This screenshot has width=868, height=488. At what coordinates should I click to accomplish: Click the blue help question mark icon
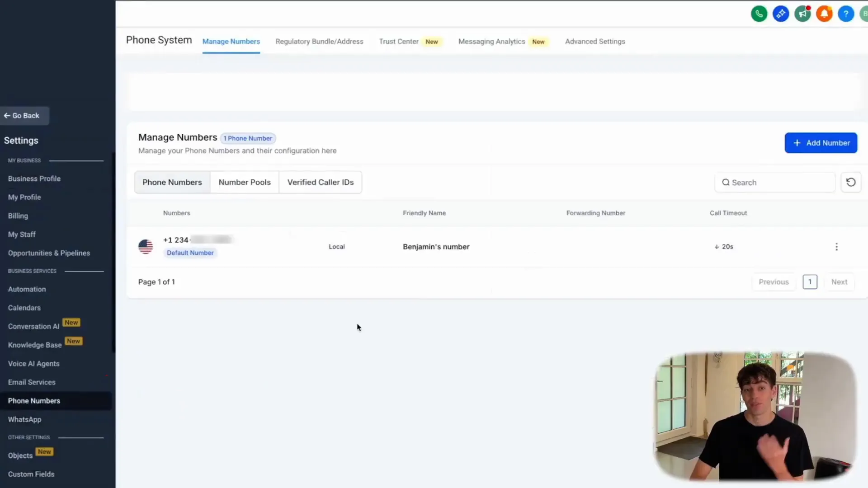coord(845,14)
